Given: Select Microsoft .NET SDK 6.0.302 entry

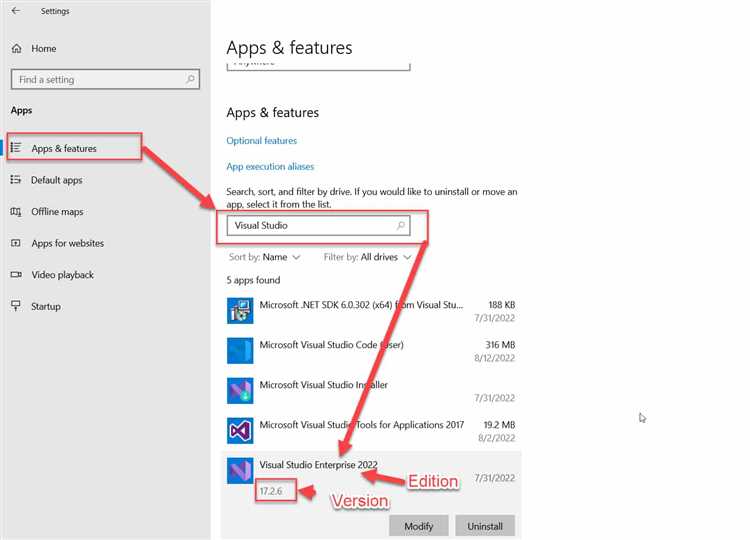Looking at the screenshot, I should (371, 311).
